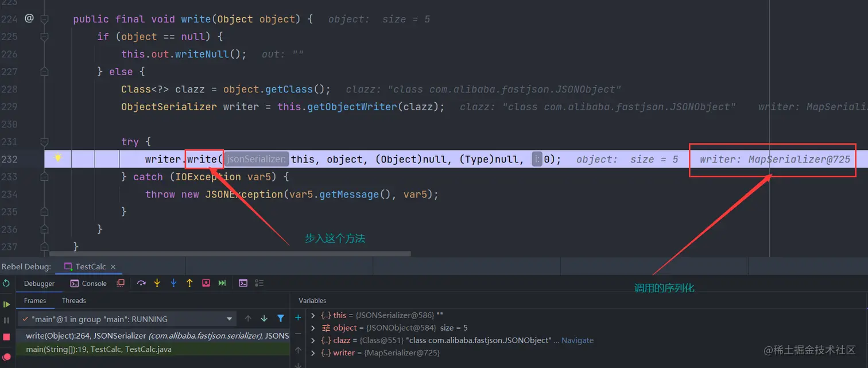
Task: Click the 'Variables' panel header
Action: 312,300
